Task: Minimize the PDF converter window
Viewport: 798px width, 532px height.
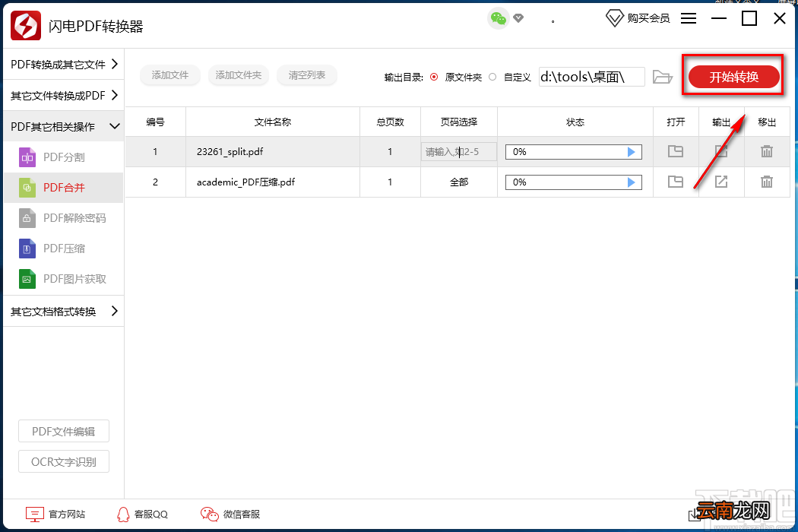Action: [719, 18]
